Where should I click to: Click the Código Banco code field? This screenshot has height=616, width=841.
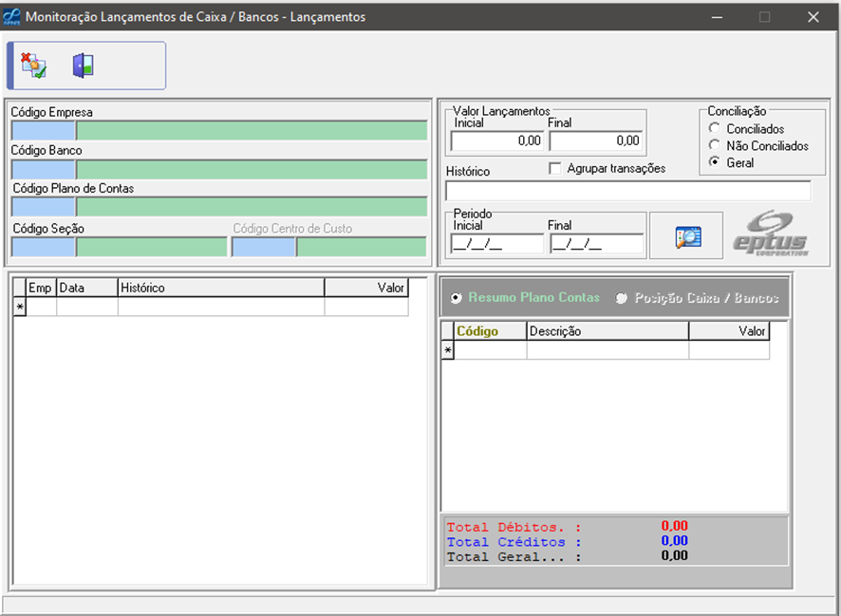coord(43,169)
